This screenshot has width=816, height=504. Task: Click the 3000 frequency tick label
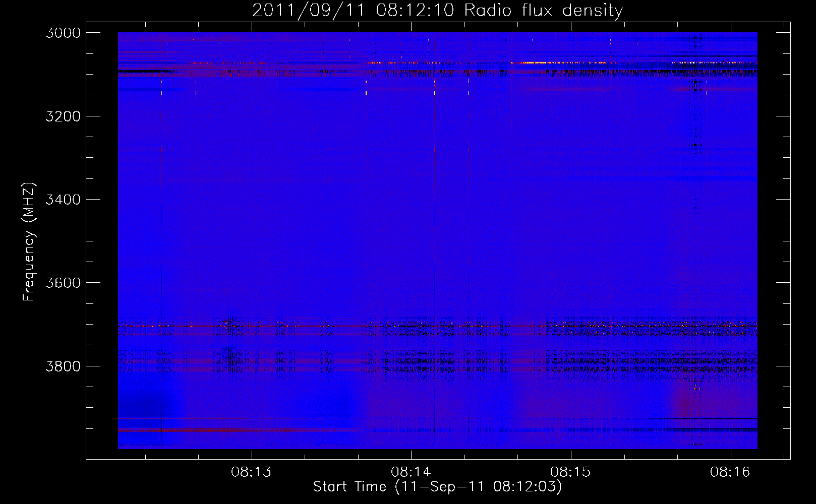(x=63, y=33)
